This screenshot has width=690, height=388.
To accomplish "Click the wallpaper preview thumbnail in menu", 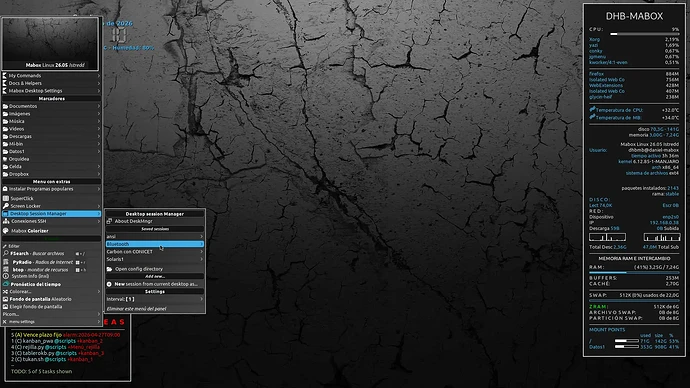I will pyautogui.click(x=50, y=44).
